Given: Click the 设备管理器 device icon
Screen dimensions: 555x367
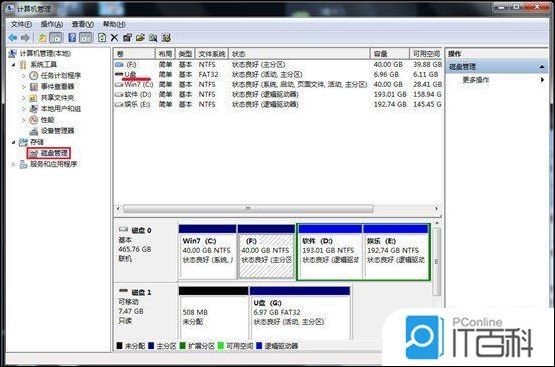Looking at the screenshot, I should coord(34,131).
